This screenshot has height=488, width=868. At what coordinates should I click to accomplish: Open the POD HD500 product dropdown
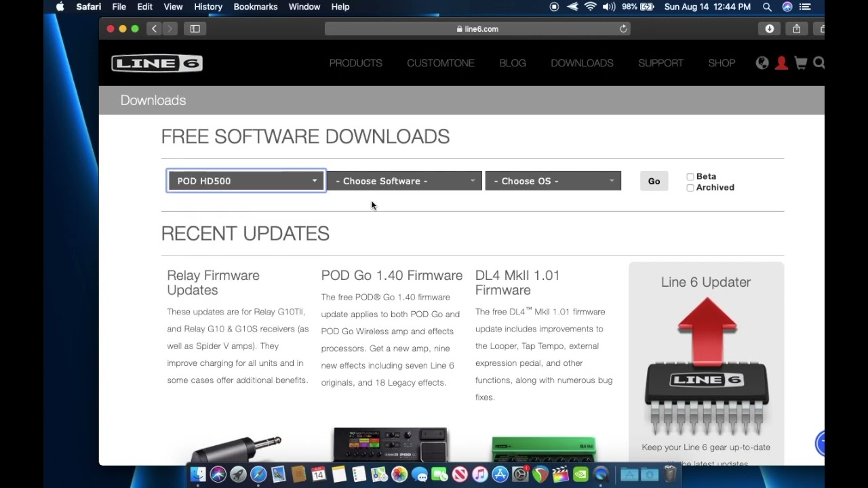[246, 181]
